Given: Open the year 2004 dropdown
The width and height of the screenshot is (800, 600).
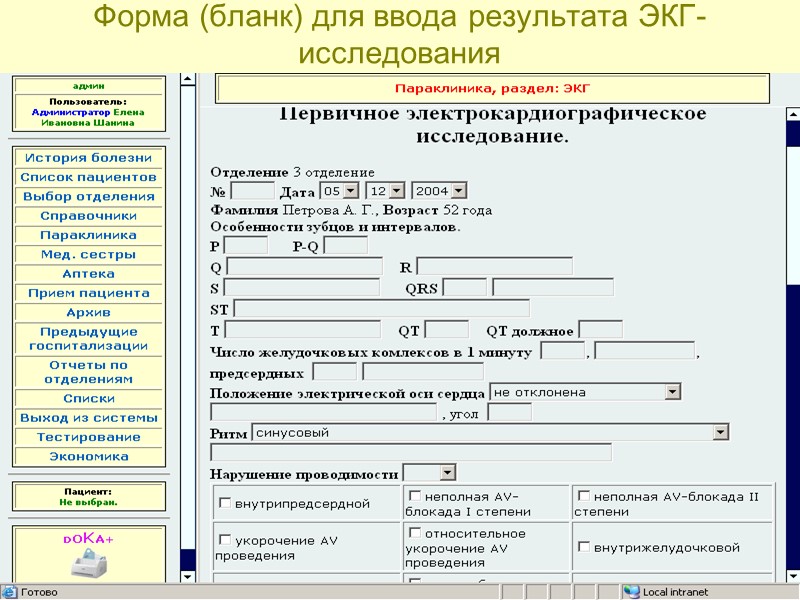Looking at the screenshot, I should (x=458, y=189).
